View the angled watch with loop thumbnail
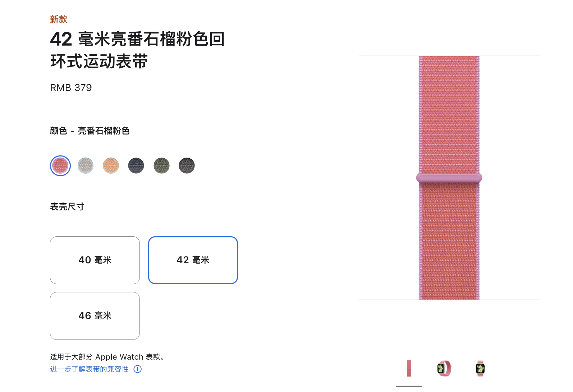This screenshot has width=573, height=392. [x=444, y=369]
